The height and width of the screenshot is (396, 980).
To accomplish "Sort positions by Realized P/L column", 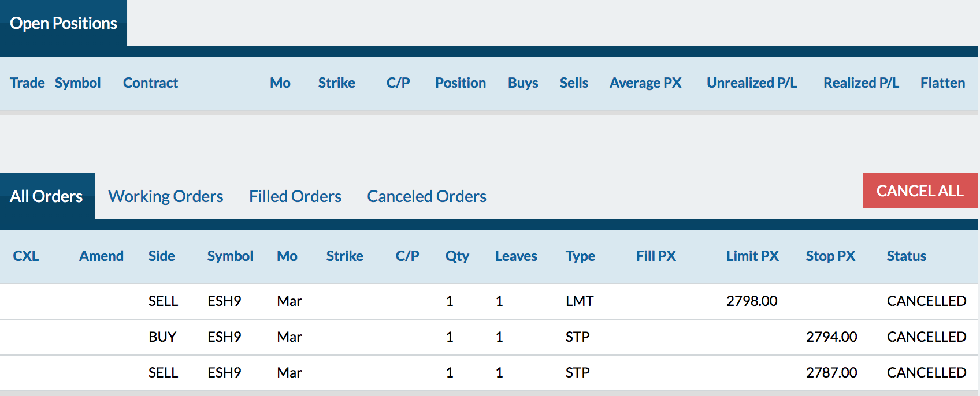I will 861,83.
